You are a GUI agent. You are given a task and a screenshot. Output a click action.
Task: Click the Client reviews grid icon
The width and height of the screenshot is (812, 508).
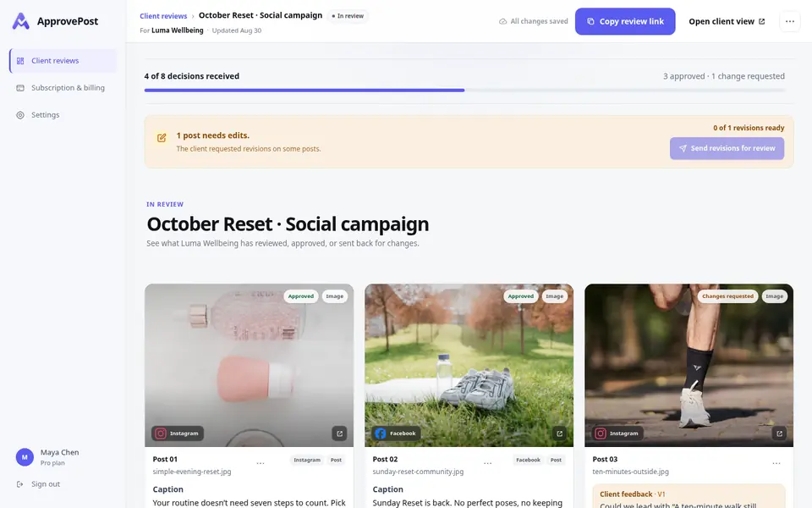20,61
